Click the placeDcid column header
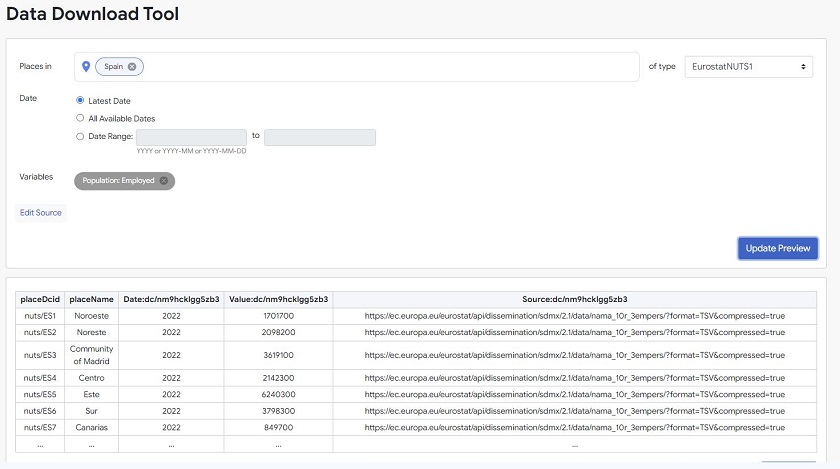The width and height of the screenshot is (840, 469). (40, 299)
